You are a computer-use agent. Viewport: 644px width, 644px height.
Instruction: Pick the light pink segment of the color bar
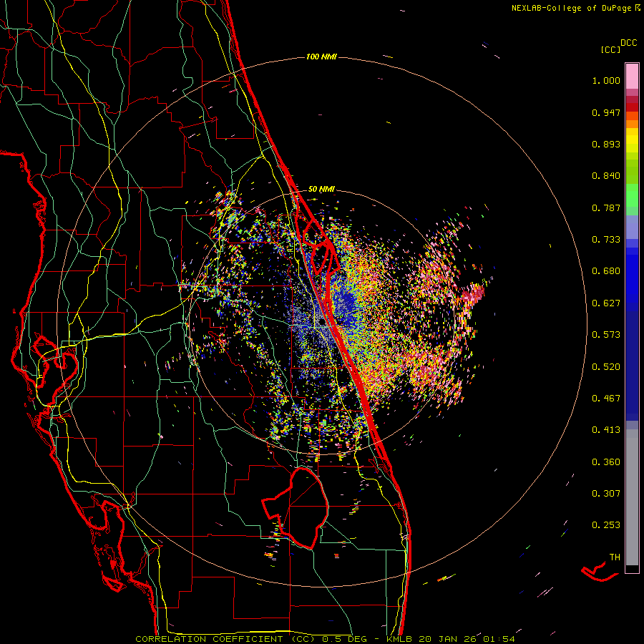[632, 76]
